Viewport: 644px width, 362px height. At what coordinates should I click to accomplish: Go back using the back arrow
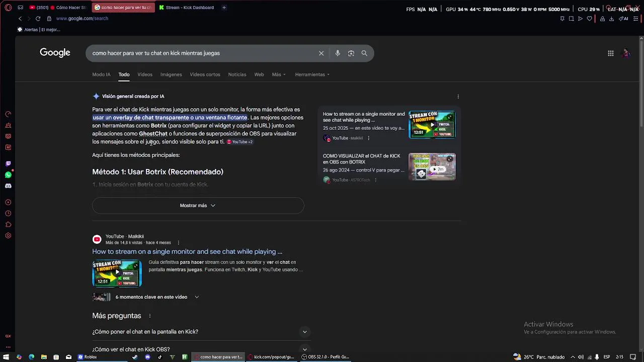[20, 19]
